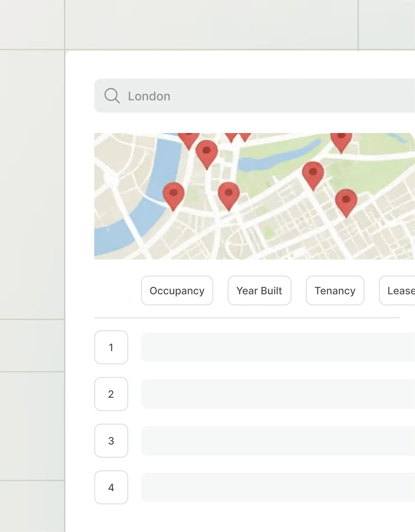Open the first result row placeholder
This screenshot has height=532, width=415.
click(278, 347)
